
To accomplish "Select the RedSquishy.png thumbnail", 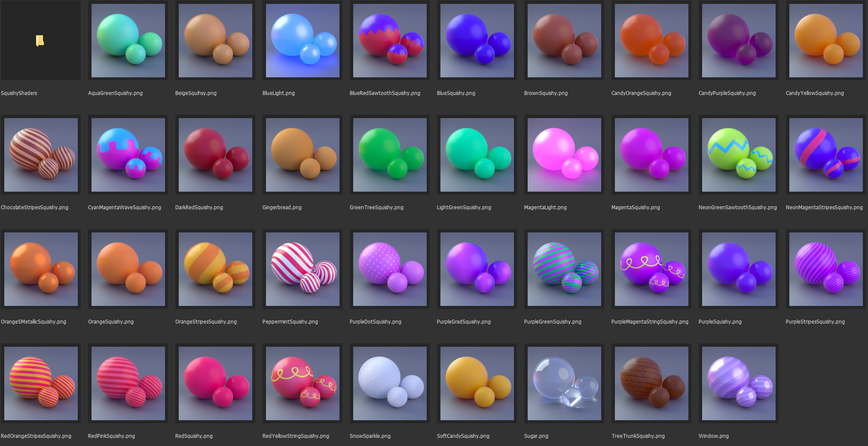I will click(215, 384).
